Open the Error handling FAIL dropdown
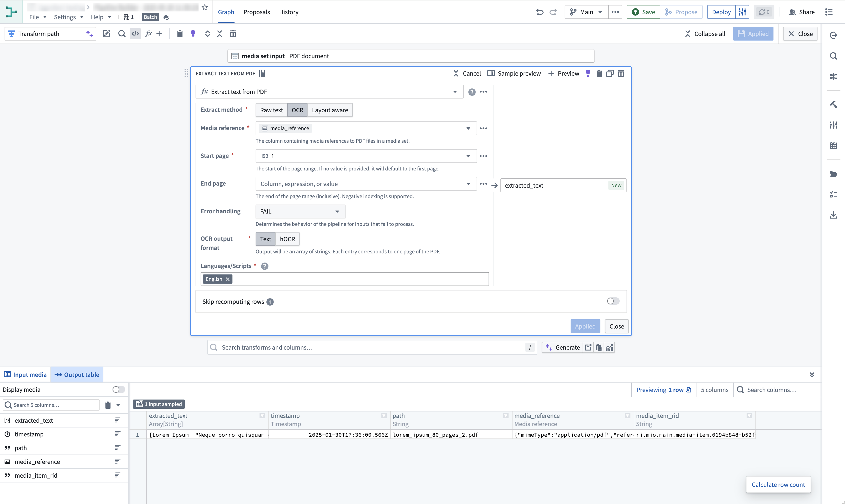Screen dimensions: 845x504 (x=300, y=212)
